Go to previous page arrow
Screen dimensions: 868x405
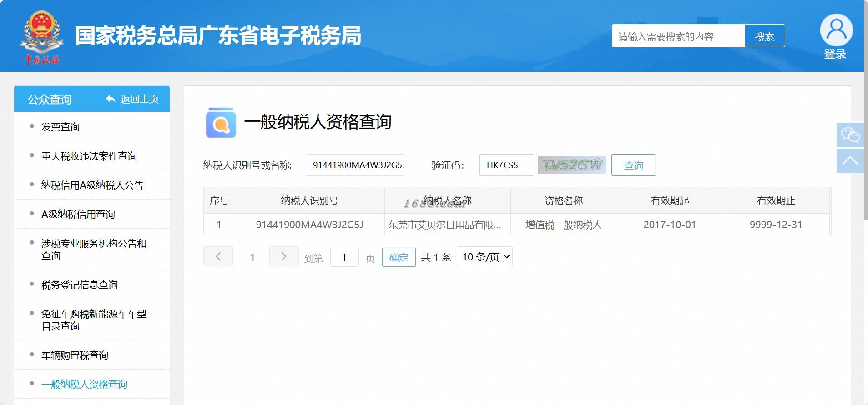click(x=218, y=257)
